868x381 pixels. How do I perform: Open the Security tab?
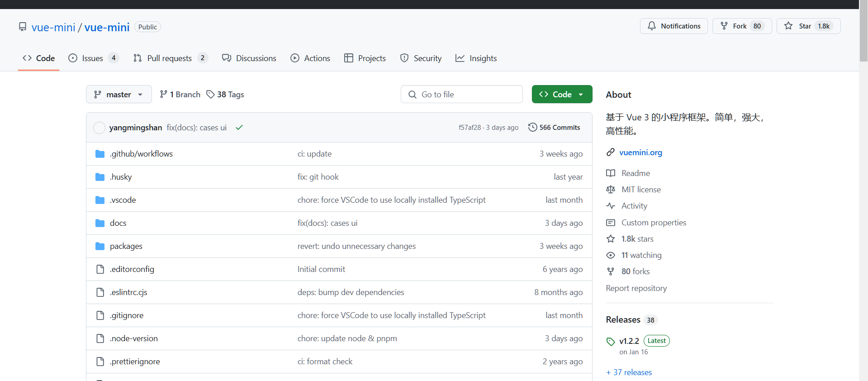(x=421, y=58)
